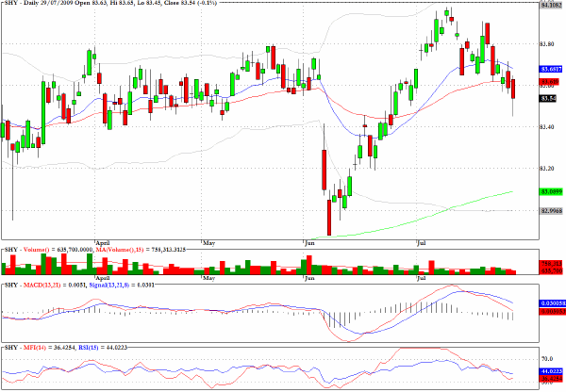
Task: Click the Jul label under the volume panel
Action: coord(422,278)
